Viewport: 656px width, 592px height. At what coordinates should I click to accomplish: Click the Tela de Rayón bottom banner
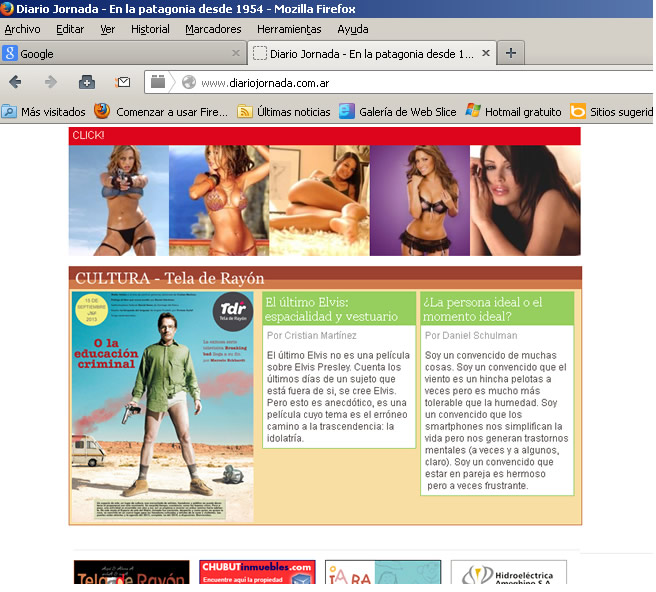click(x=132, y=572)
